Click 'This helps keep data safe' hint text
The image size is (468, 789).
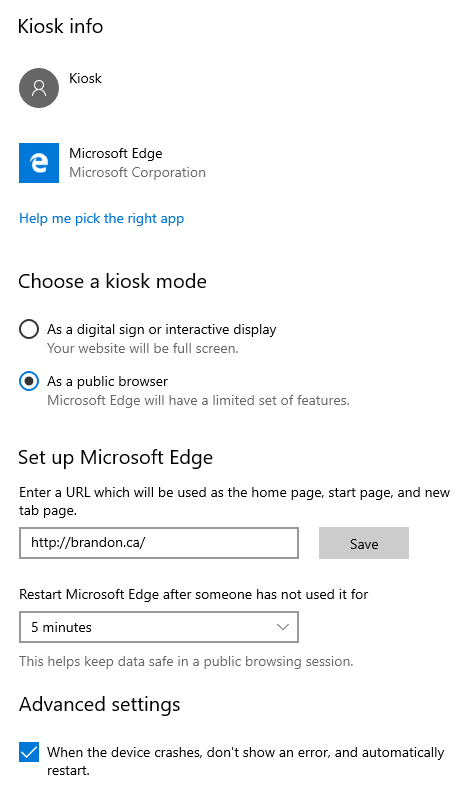point(186,661)
